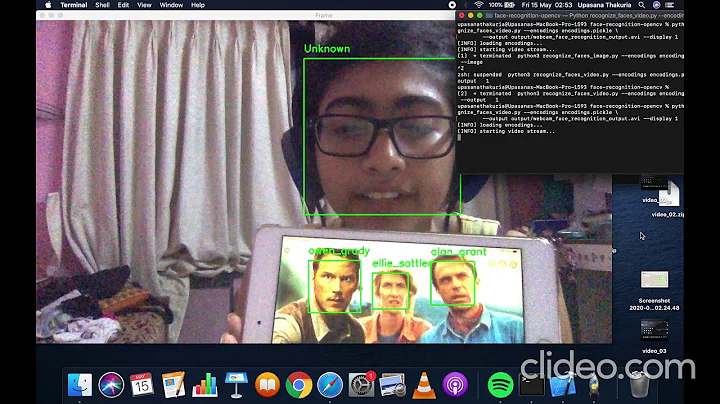Viewport: 720px width, 404px height.
Task: Open Spotlight search in menu bar
Action: (641, 5)
